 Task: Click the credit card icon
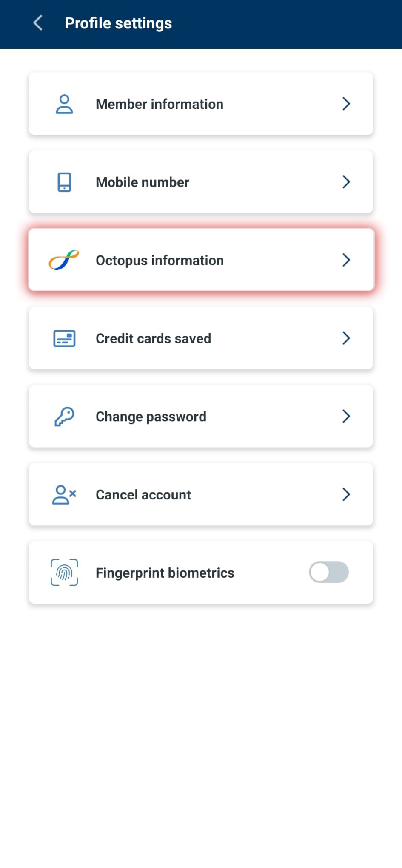click(x=64, y=338)
